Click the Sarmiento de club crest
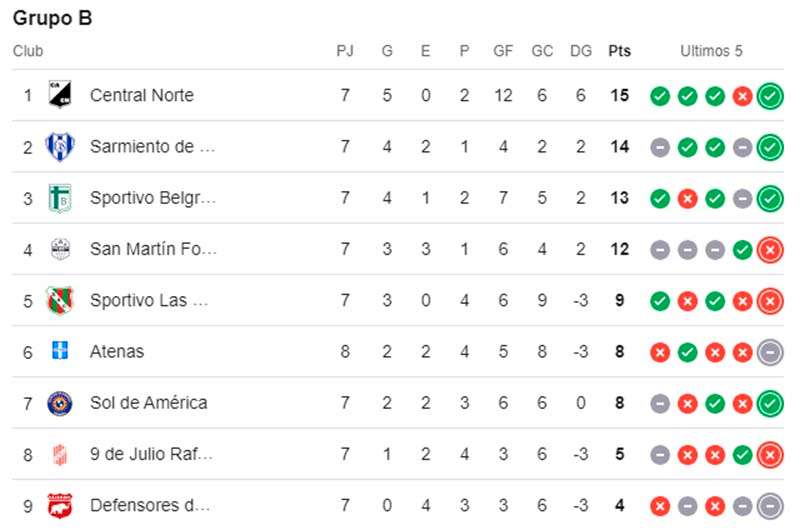Viewport: 800px width, 530px height. (60, 146)
